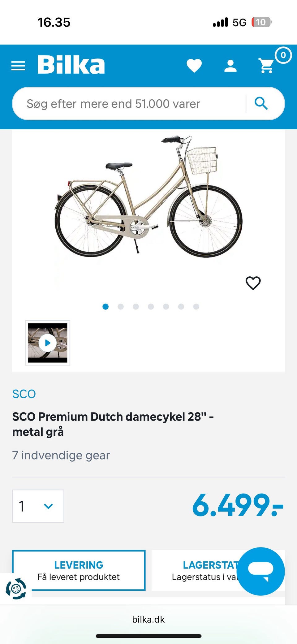
Task: Open the SCO brand link
Action: 24,394
